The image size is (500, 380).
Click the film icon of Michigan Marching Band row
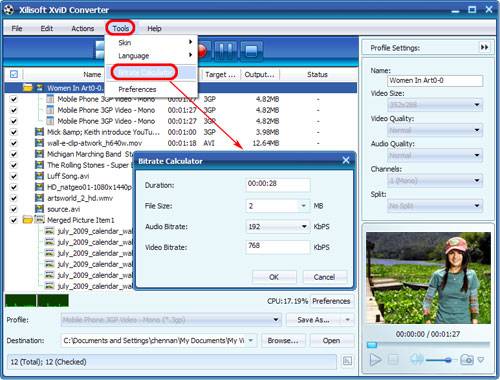pyautogui.click(x=39, y=154)
